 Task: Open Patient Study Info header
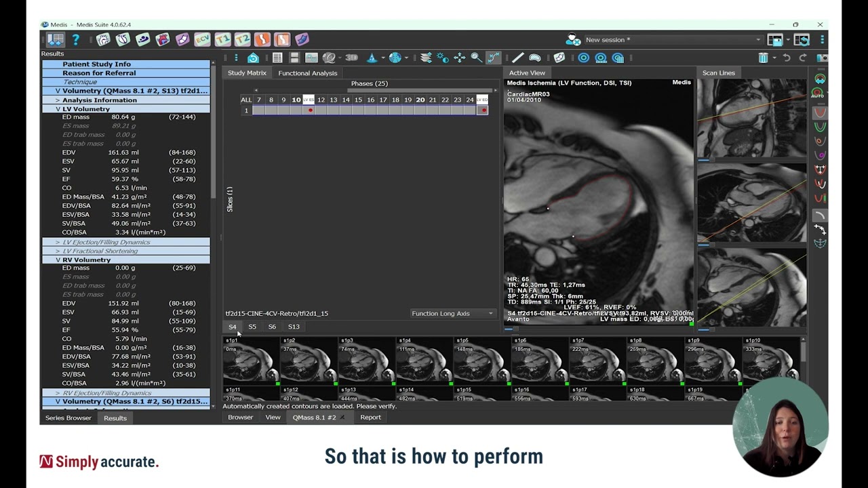[126, 64]
